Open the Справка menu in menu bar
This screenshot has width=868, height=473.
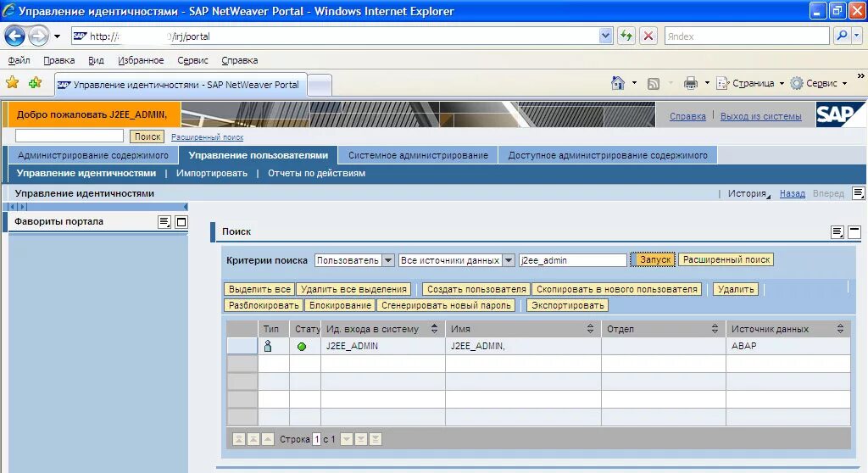(239, 60)
